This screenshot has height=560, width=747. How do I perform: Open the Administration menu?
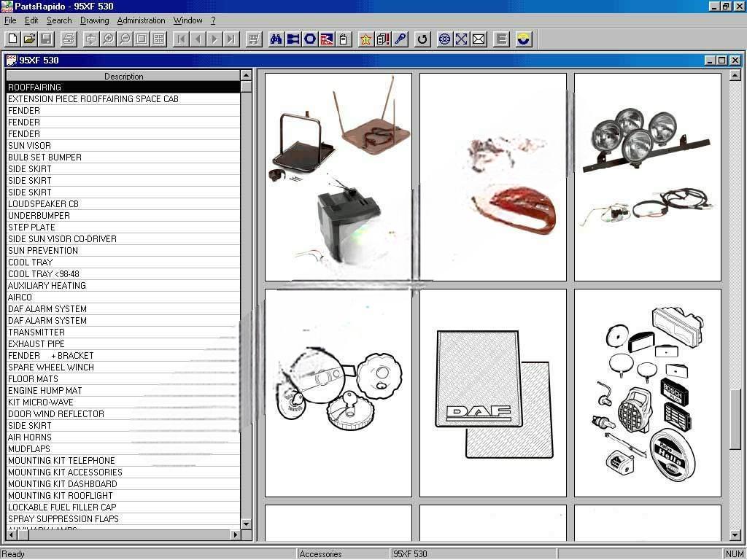click(141, 20)
